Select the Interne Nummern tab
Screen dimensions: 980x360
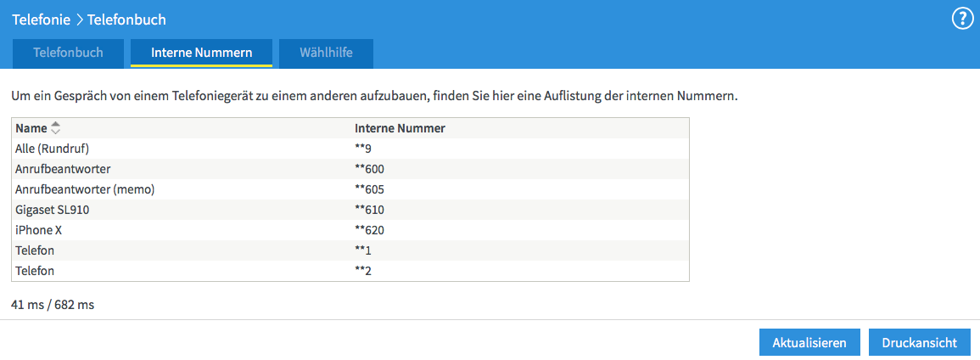201,53
